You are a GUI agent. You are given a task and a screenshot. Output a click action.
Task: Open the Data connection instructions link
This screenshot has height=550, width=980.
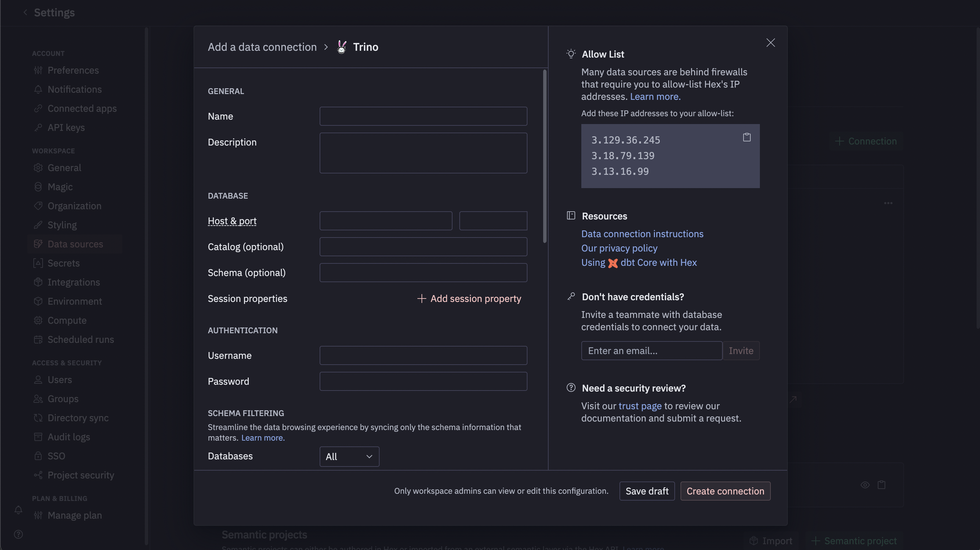[x=642, y=234]
